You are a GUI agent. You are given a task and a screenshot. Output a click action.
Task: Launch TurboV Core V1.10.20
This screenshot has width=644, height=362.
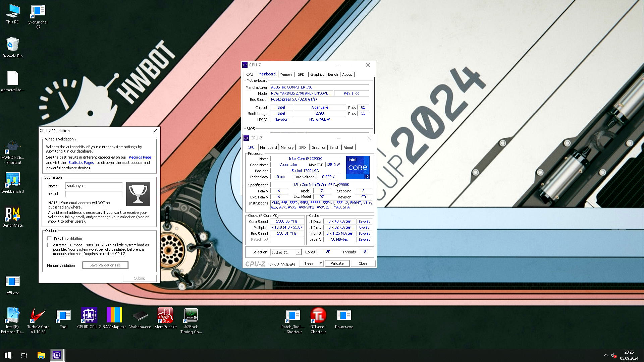click(x=38, y=320)
